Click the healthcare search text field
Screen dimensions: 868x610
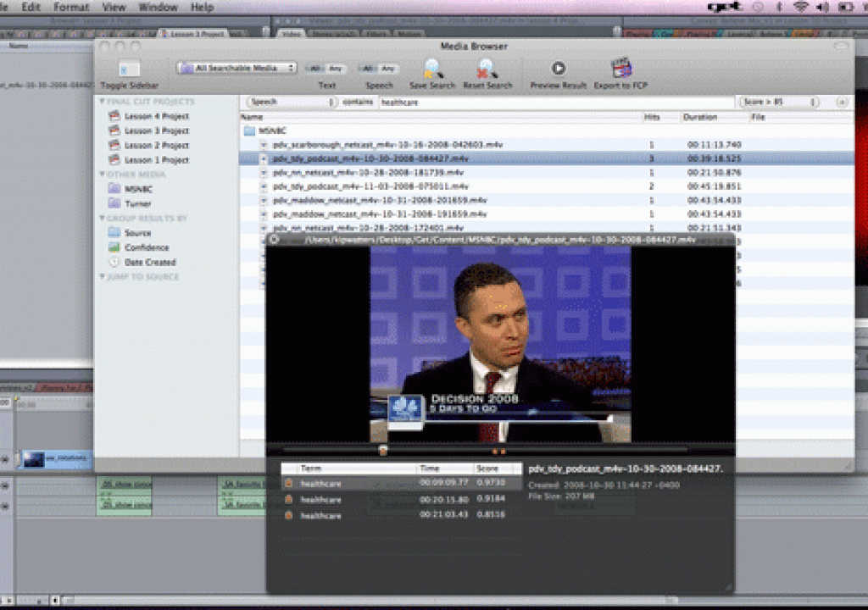pos(556,103)
